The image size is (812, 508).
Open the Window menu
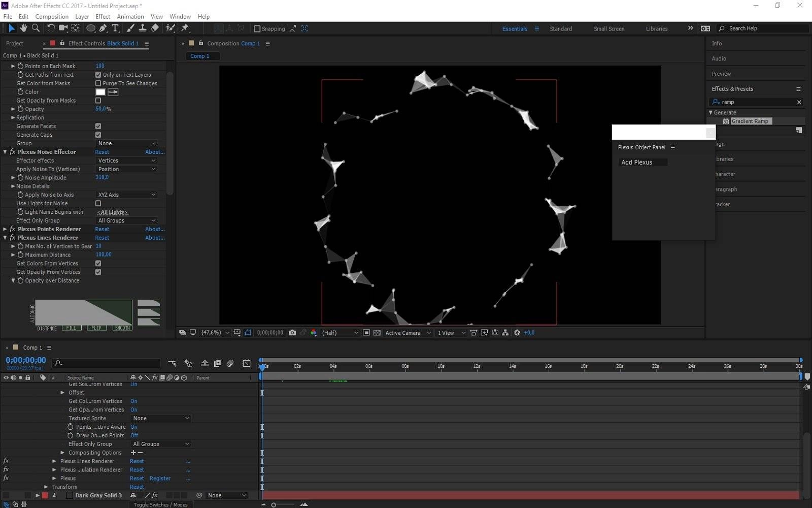point(180,17)
